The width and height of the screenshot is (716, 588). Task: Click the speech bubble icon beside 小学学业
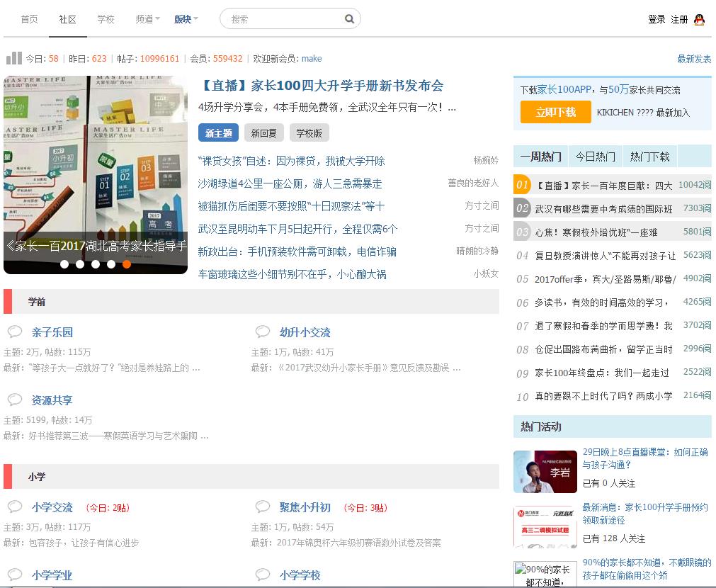click(x=15, y=575)
